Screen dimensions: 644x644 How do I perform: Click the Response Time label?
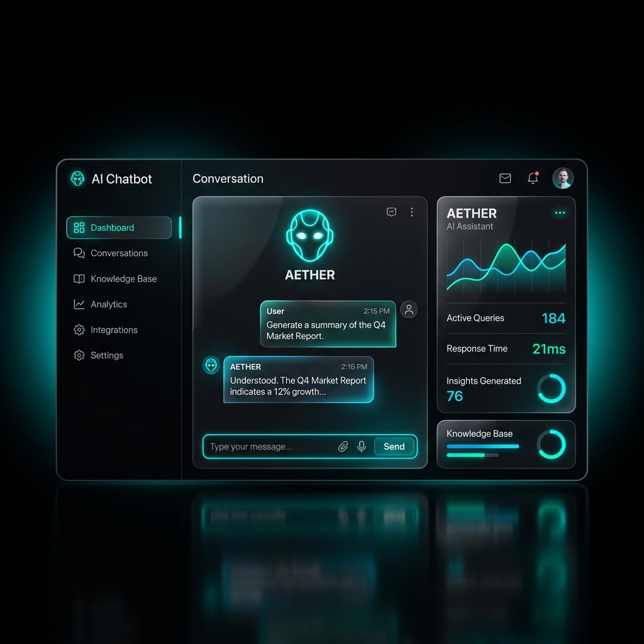[477, 348]
